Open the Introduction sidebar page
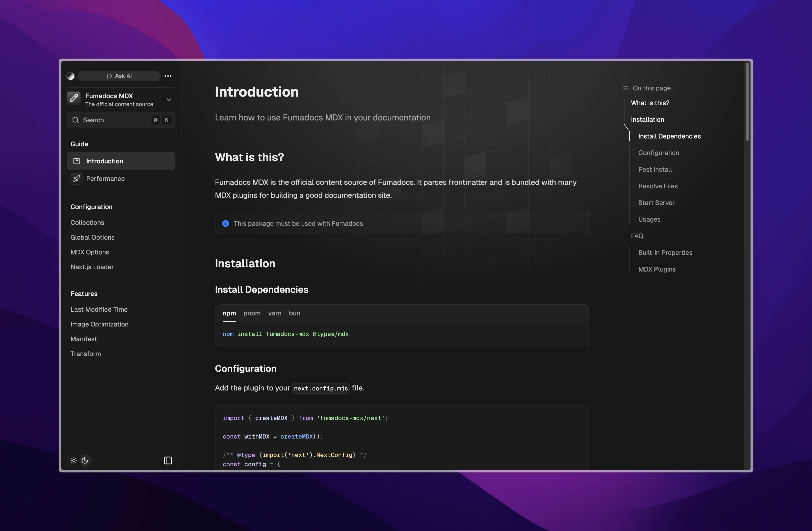Image resolution: width=812 pixels, height=531 pixels. (121, 161)
